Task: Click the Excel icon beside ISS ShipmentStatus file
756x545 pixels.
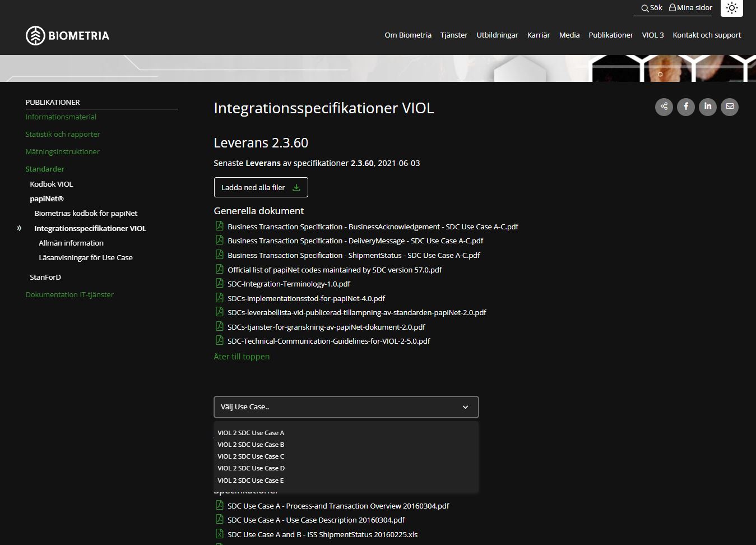Action: (x=219, y=533)
